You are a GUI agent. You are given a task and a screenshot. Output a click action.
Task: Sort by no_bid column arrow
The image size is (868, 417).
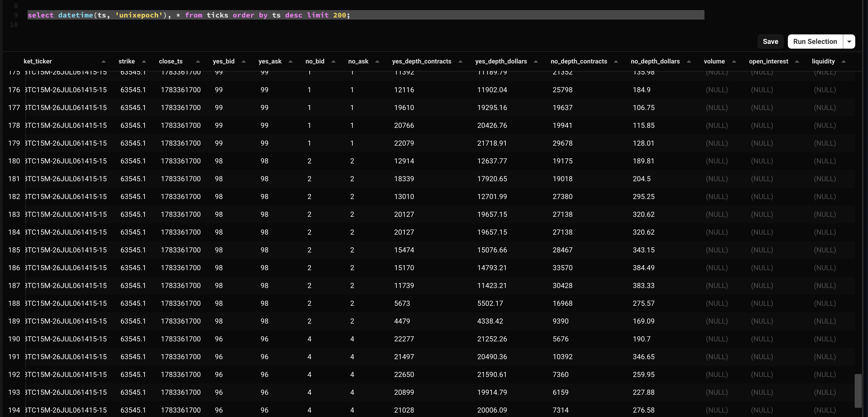pyautogui.click(x=333, y=61)
